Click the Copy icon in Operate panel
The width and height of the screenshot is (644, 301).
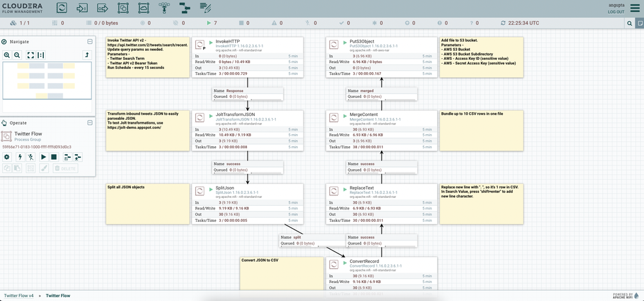coord(6,168)
